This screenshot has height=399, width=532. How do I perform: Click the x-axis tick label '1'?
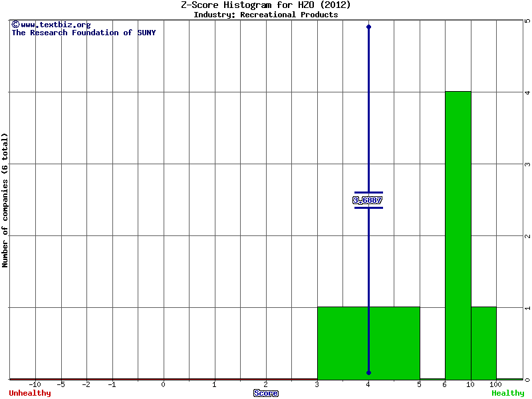click(x=214, y=385)
